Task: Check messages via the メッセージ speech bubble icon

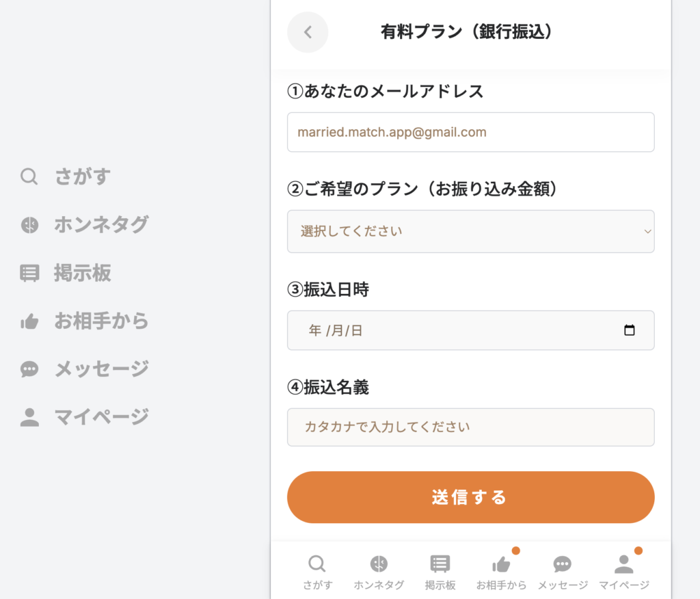Action: click(x=562, y=563)
